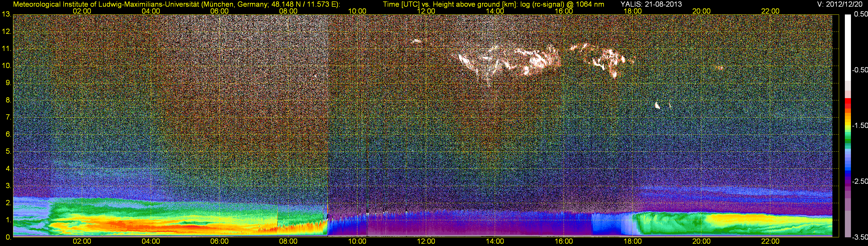Click the small white cloud near 7.5 km after 18:00

(657, 105)
